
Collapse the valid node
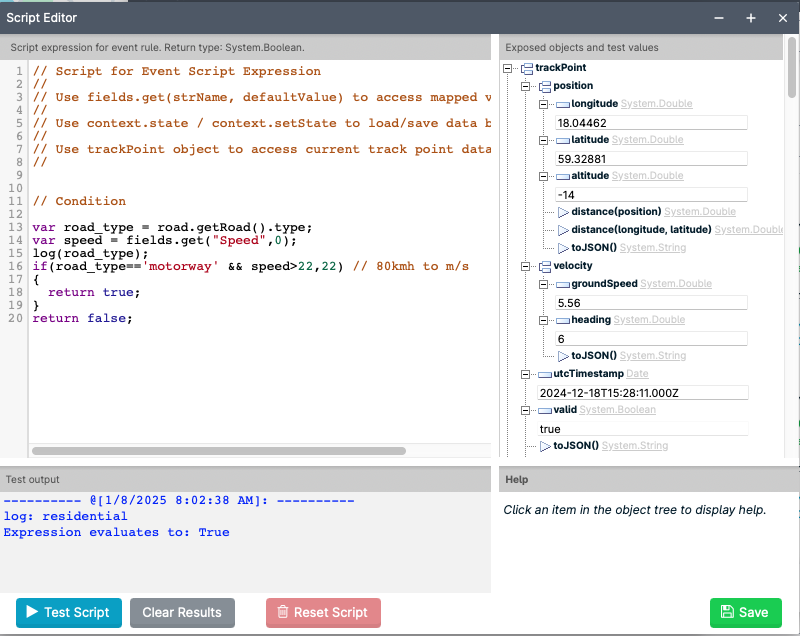[x=525, y=411]
